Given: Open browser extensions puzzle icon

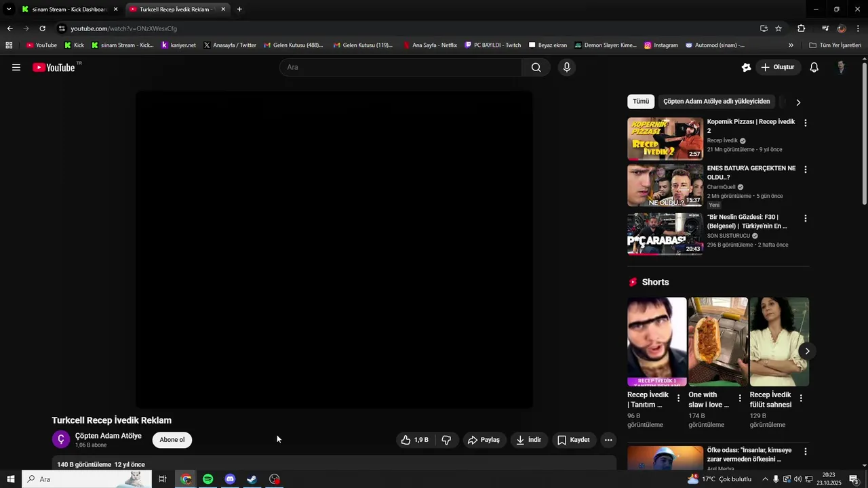Looking at the screenshot, I should [x=802, y=28].
